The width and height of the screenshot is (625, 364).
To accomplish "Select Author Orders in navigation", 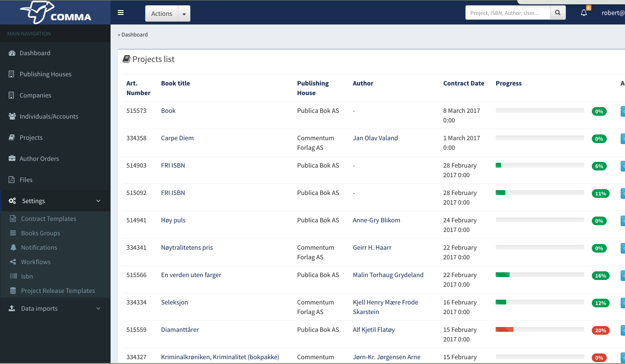I will pyautogui.click(x=39, y=159).
